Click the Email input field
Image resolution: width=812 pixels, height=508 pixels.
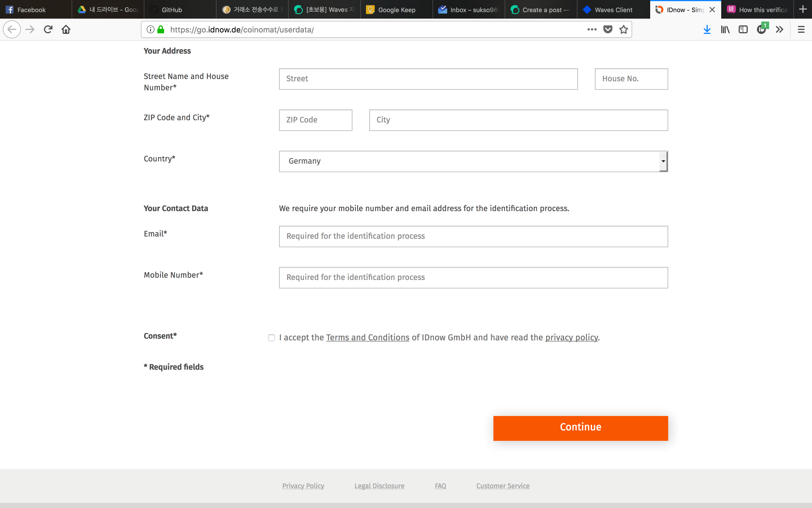click(473, 236)
